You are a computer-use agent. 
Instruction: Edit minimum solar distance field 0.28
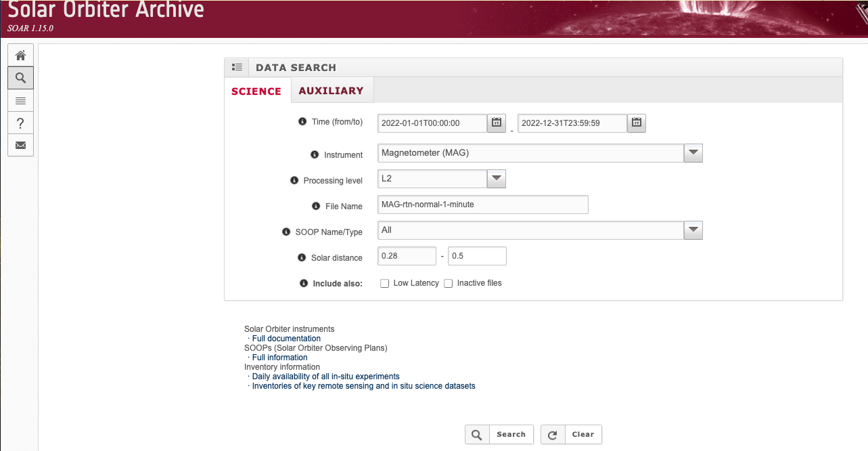407,256
